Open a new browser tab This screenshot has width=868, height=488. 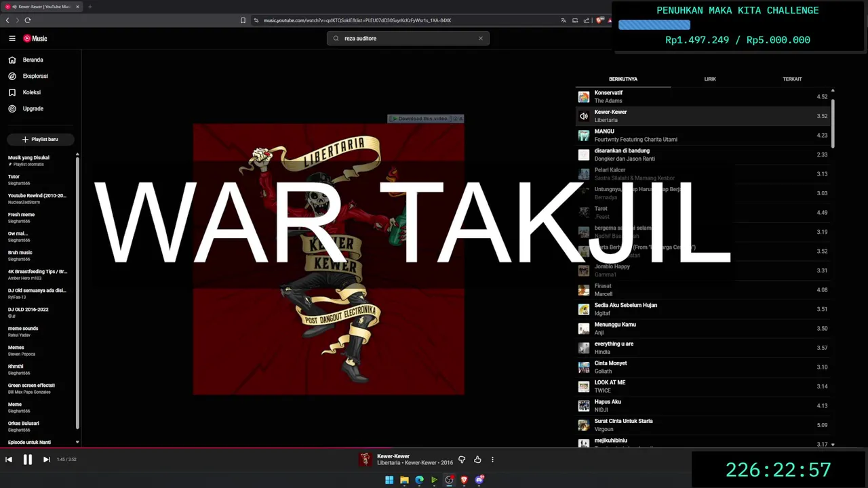point(90,7)
